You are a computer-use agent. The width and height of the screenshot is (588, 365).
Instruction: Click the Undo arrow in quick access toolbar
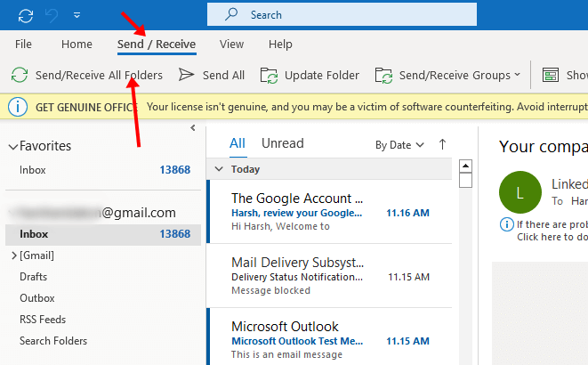51,15
